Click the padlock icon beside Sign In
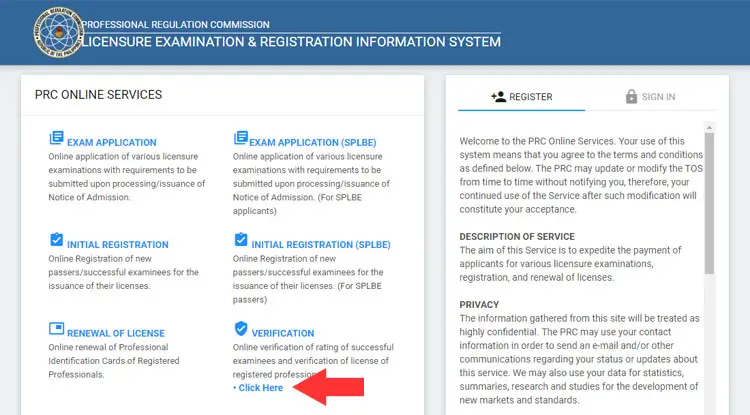 click(x=631, y=97)
